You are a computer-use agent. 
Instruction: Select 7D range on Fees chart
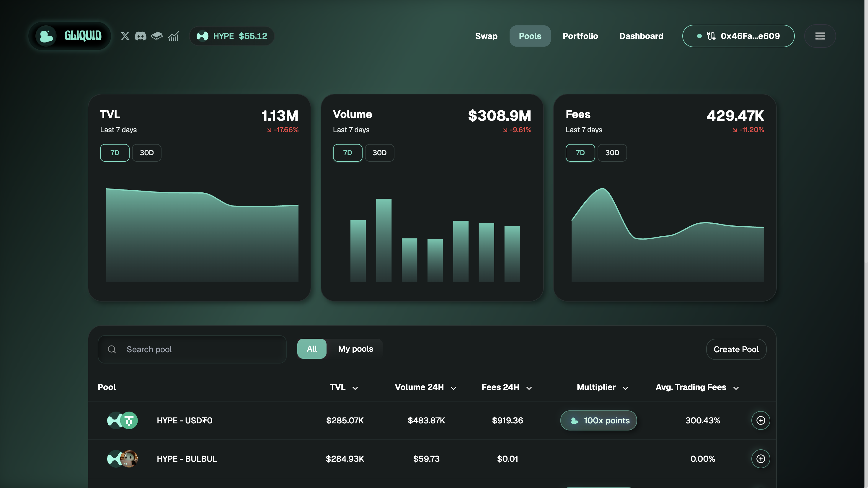[580, 153]
